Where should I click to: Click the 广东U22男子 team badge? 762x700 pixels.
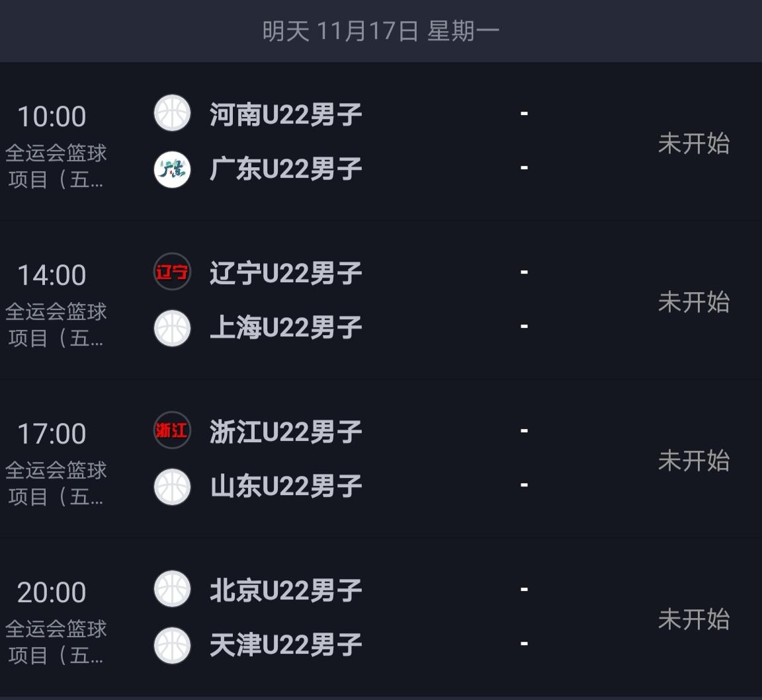coord(172,169)
